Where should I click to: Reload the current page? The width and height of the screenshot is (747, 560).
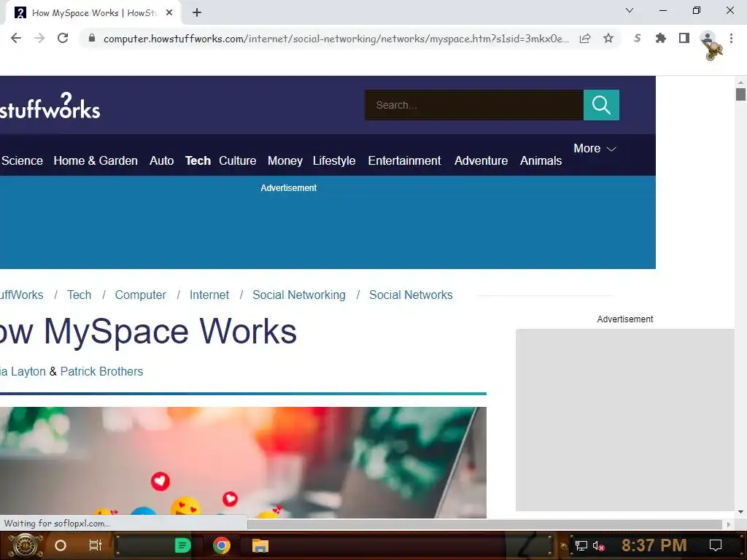(63, 38)
